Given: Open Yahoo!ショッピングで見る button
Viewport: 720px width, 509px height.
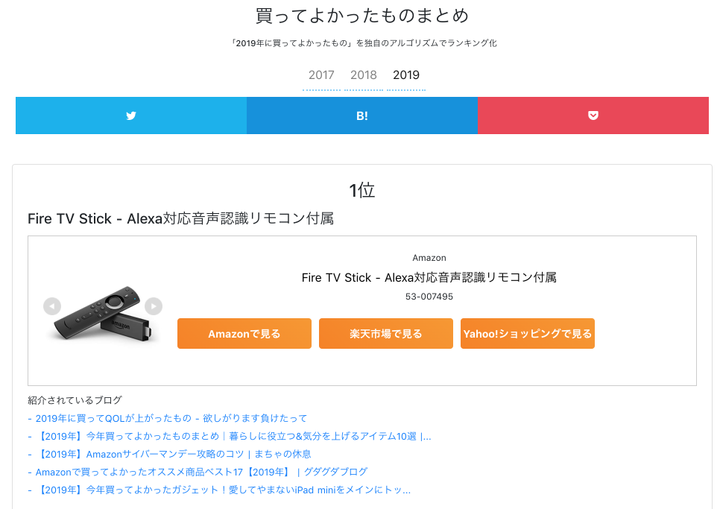Looking at the screenshot, I should click(528, 334).
